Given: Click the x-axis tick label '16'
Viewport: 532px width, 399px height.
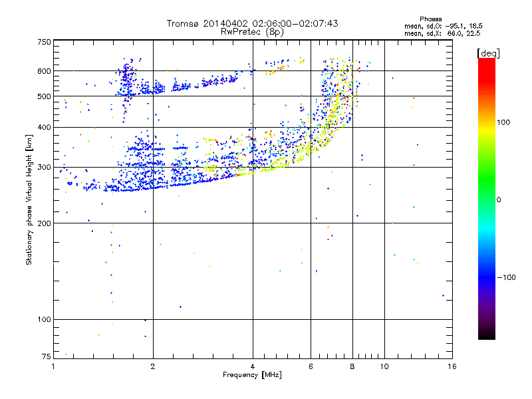Looking at the screenshot, I should click(452, 366).
